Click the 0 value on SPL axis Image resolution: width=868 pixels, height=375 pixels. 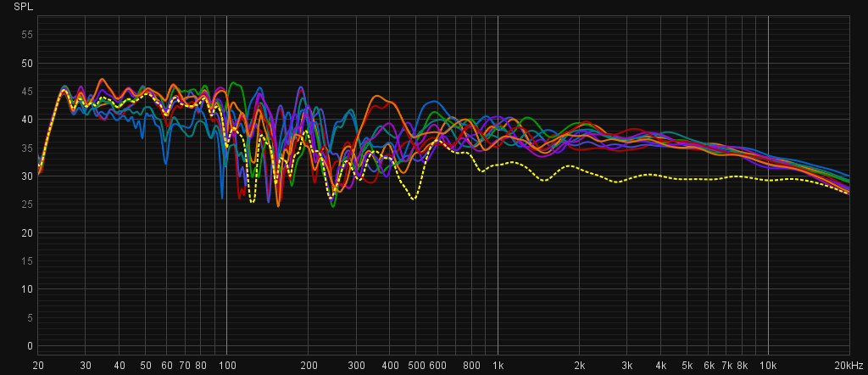30,346
